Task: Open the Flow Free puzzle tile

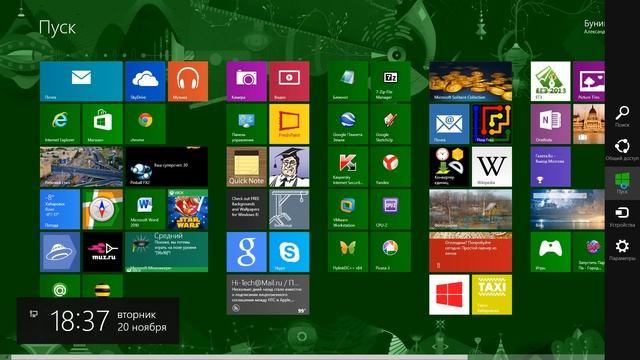Action: (492, 124)
